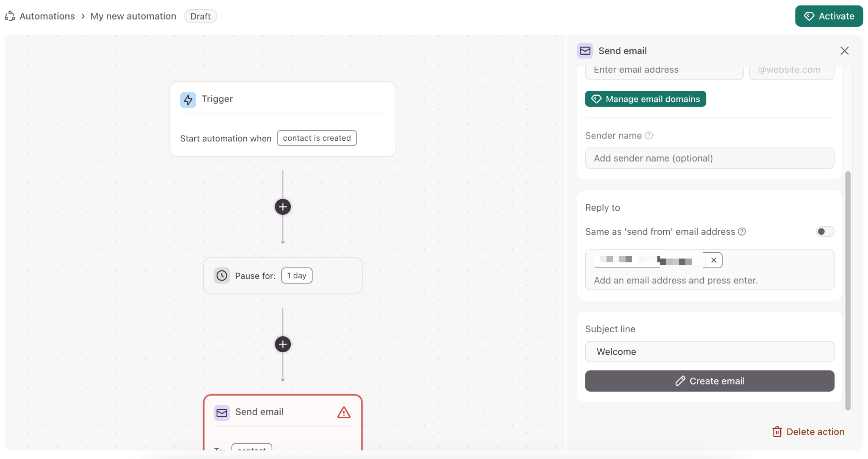Screen dimensions: 868x459
Task: Click the Subject line input field
Action: point(709,352)
